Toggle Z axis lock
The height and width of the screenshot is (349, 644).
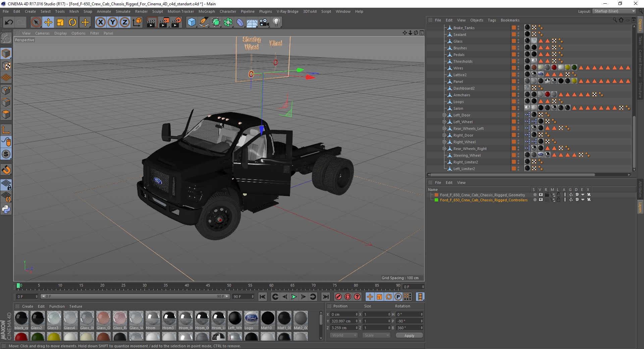(x=125, y=22)
